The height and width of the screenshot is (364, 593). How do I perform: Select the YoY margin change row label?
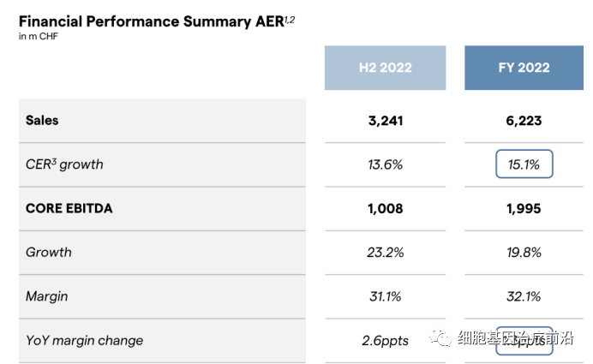point(85,340)
